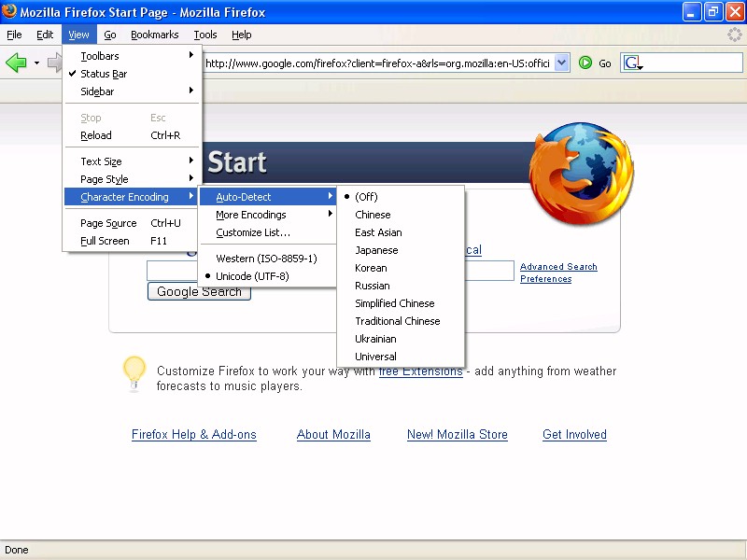Choose Reload from the View menu
Image resolution: width=747 pixels, height=560 pixels.
[132, 135]
